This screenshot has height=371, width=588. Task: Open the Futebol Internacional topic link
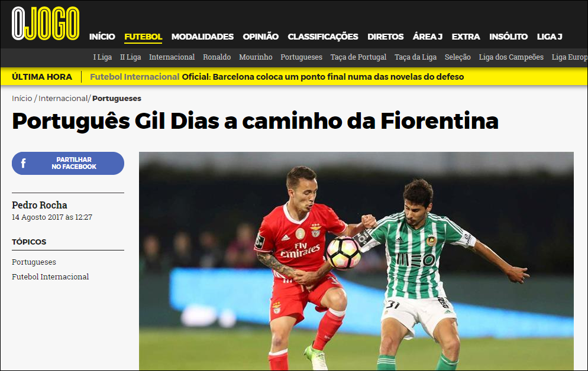pyautogui.click(x=50, y=276)
